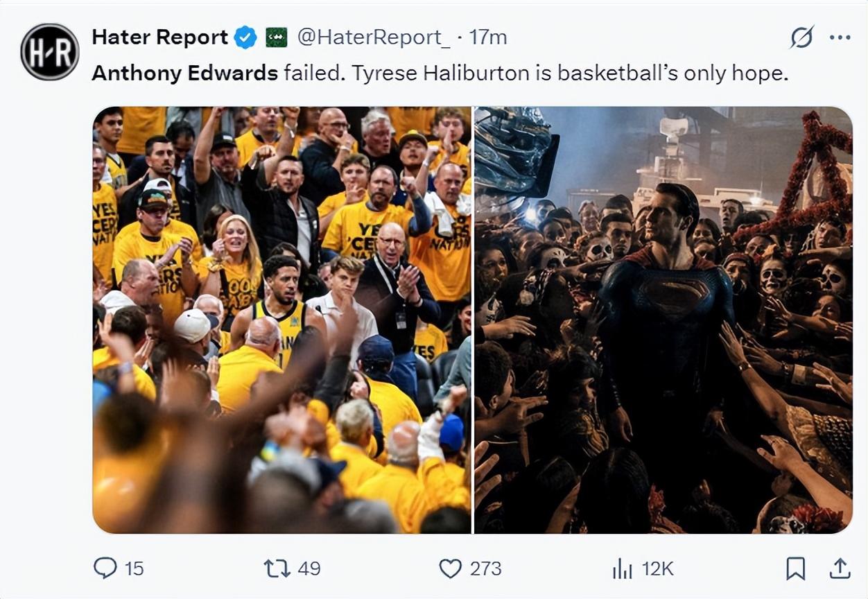The image size is (868, 599).
Task: Click the views bar chart icon
Action: click(x=622, y=569)
